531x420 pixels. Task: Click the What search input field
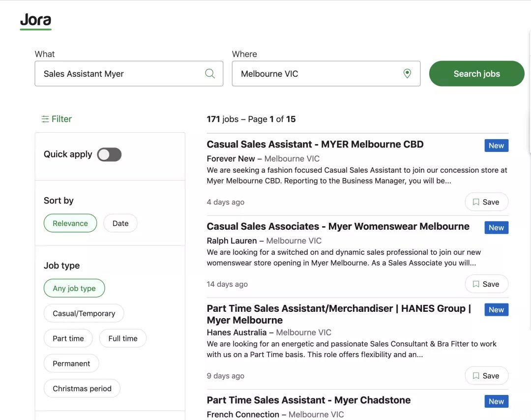tap(129, 73)
